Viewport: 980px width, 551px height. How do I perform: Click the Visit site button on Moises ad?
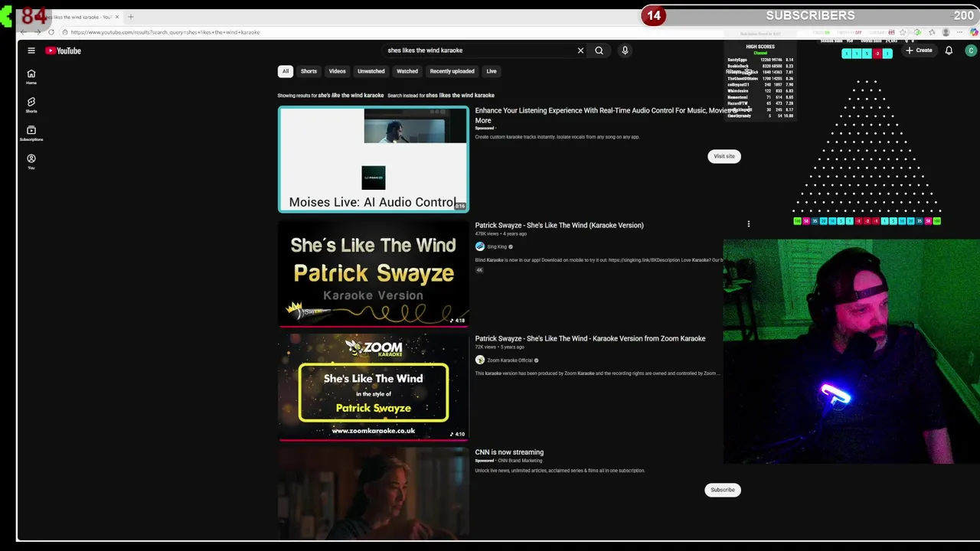(724, 156)
